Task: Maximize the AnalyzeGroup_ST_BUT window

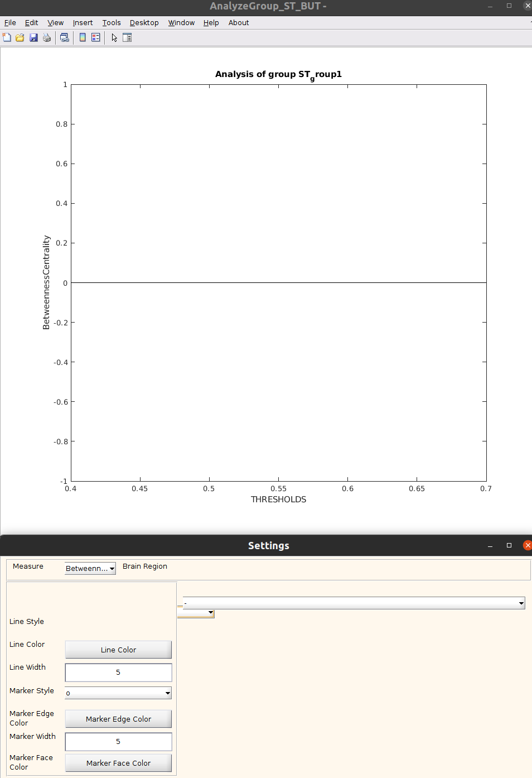Action: click(x=509, y=6)
